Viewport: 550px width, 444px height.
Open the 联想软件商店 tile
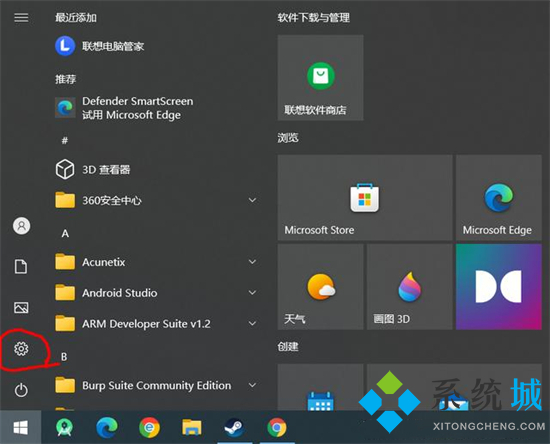click(321, 78)
